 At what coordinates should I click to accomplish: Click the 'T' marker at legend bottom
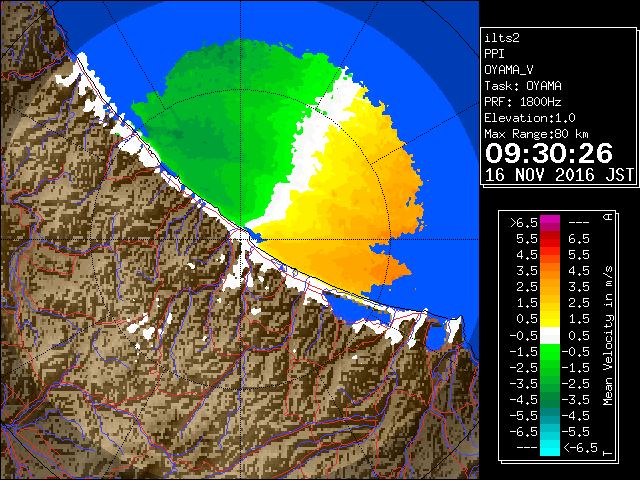click(x=608, y=453)
